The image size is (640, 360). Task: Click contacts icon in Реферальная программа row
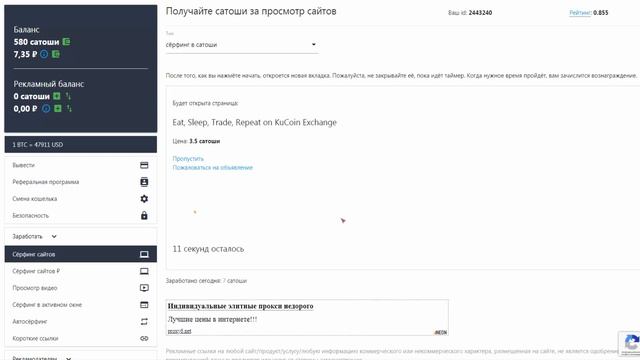tap(144, 182)
